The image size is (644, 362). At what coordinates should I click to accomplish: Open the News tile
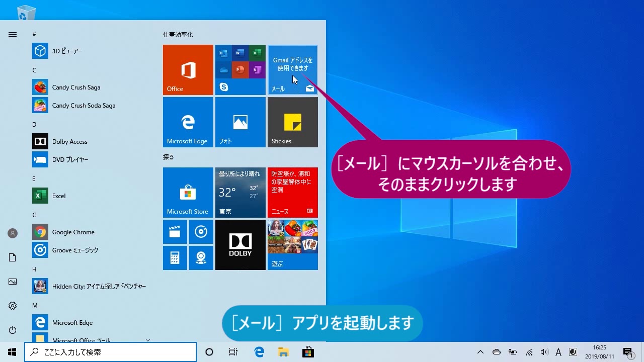[x=293, y=193]
